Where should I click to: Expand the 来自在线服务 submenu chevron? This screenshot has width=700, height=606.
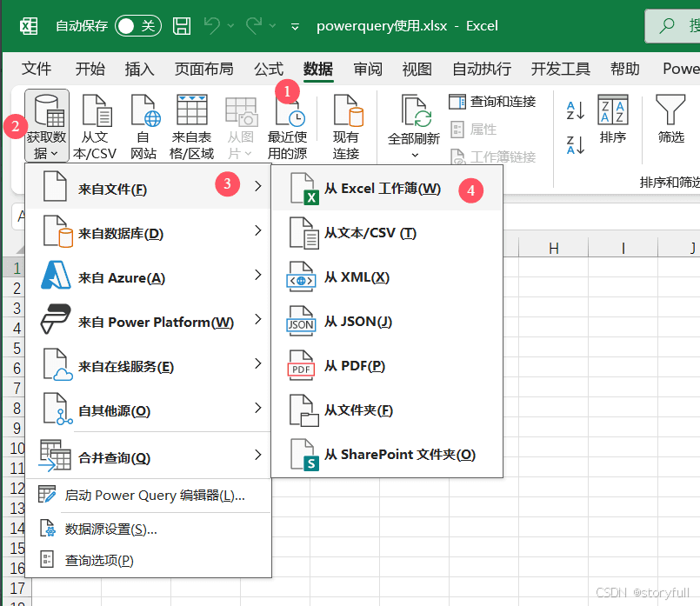click(x=257, y=363)
